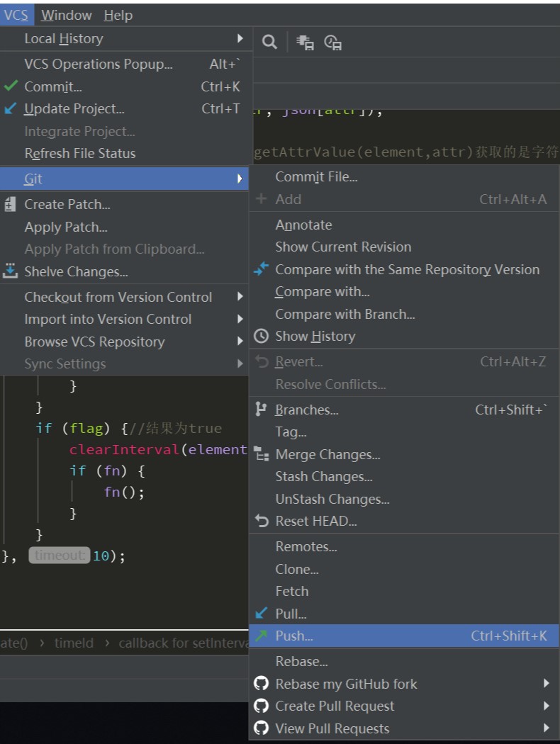Click the Shelve Changes tray icon

(10, 271)
